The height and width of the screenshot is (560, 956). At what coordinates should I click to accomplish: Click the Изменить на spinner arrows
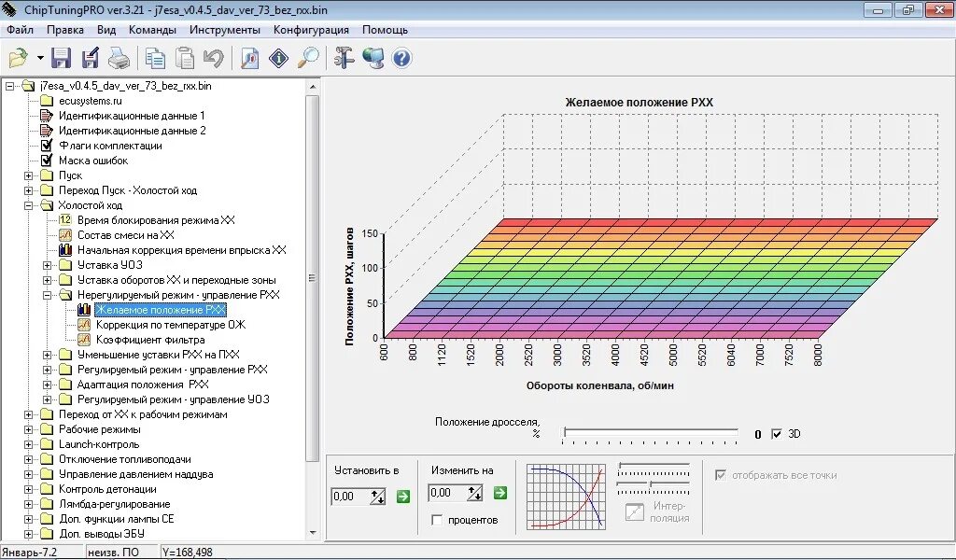click(x=475, y=493)
